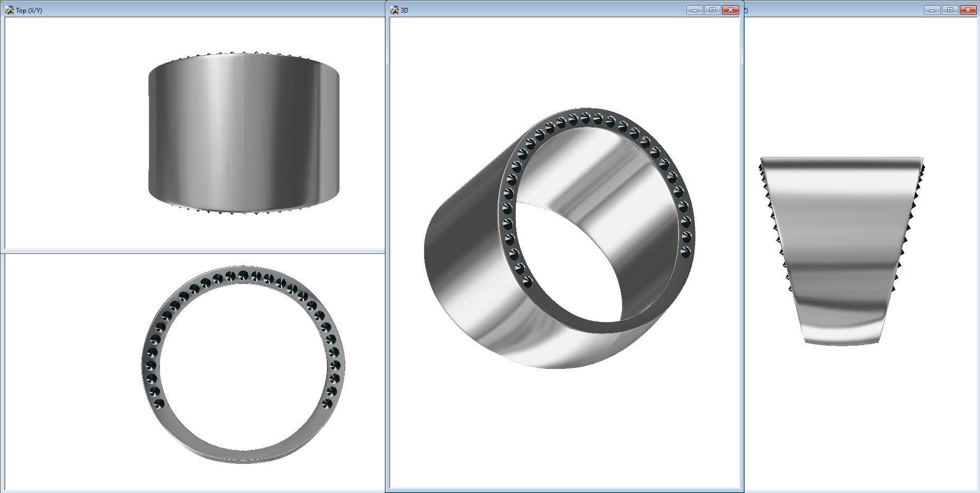Click the Top (X/Y) window icon
Screen dimensions: 980x493
tap(10, 10)
